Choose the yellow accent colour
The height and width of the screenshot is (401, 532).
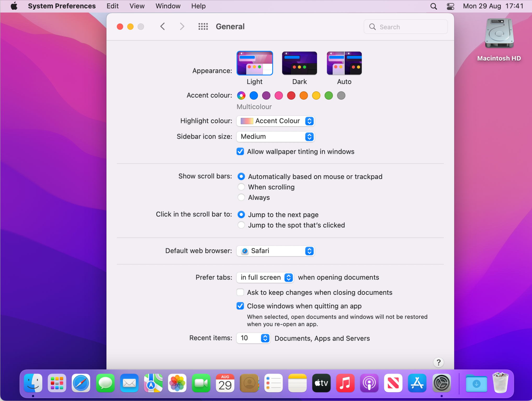316,95
